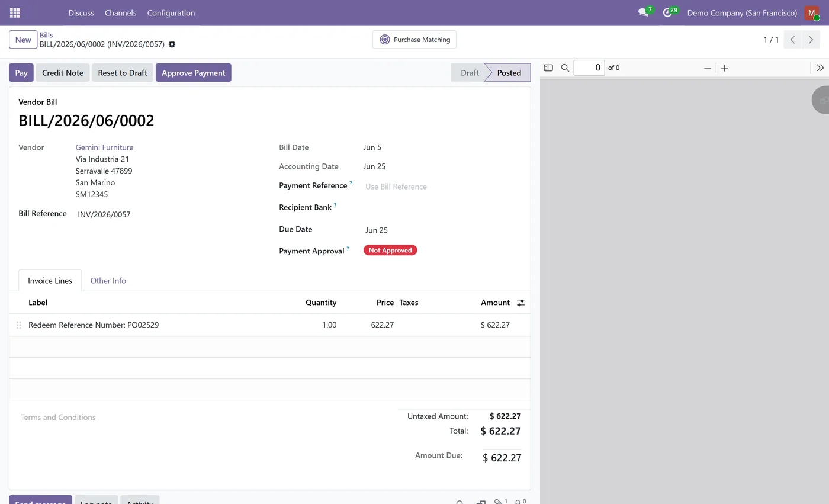
Task: Show help tooltip for Payment Approval
Action: point(348,249)
